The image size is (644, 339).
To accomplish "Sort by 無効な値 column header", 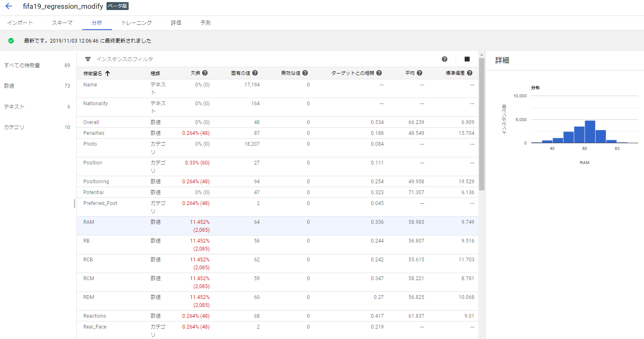I will [291, 73].
